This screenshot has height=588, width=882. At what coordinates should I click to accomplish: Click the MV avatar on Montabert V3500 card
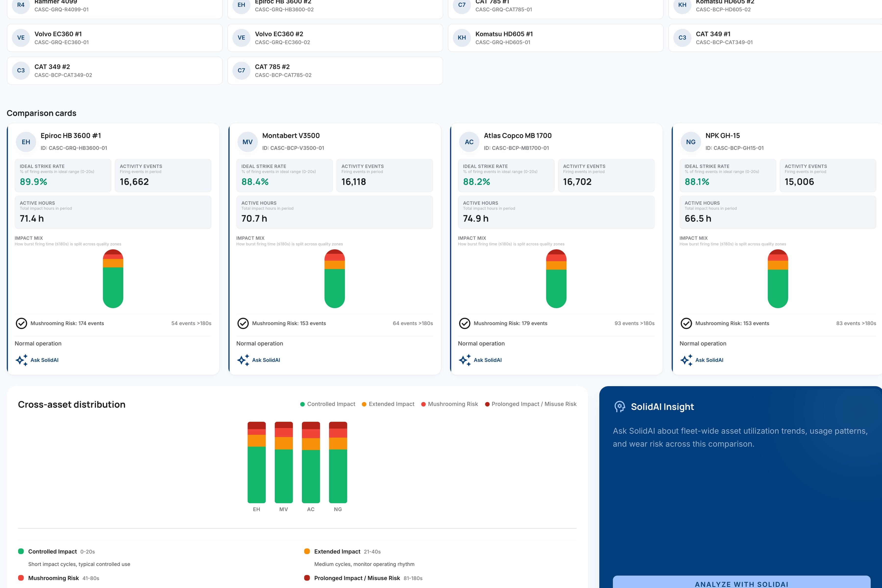(x=247, y=142)
